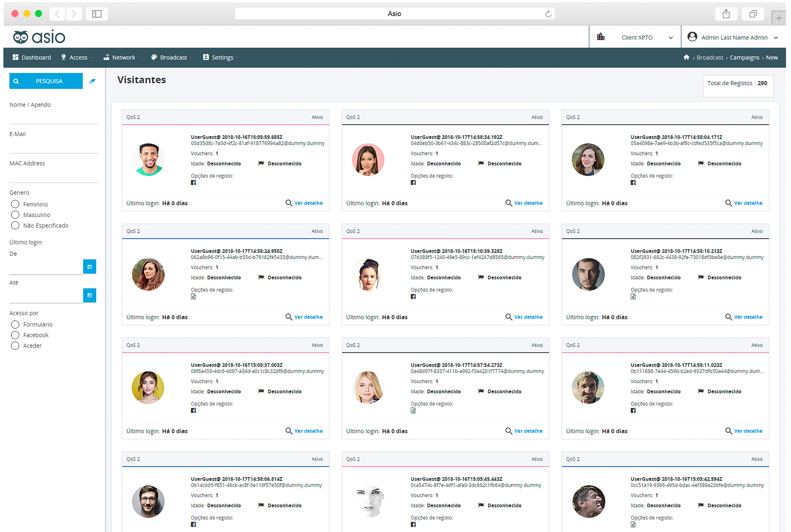Click the building icon beside Client XPTO

click(x=601, y=37)
